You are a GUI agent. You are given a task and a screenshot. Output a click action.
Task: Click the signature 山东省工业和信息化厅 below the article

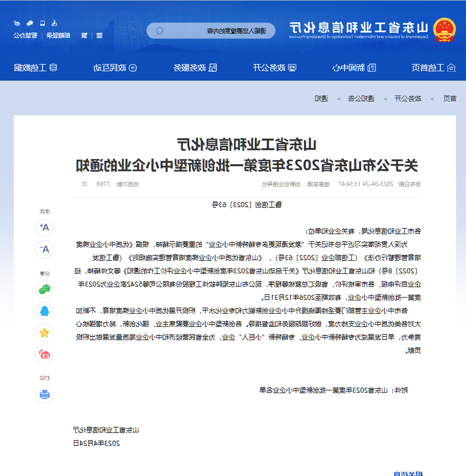tap(106, 430)
